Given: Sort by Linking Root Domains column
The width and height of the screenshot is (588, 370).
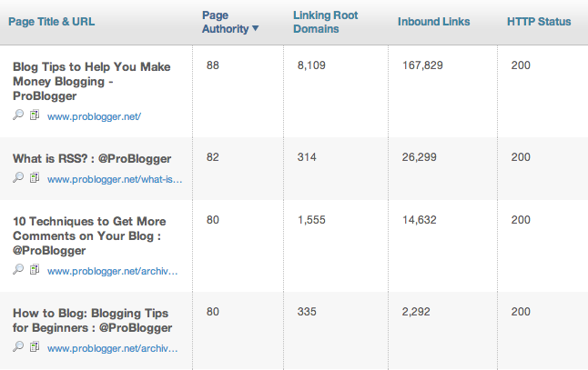Looking at the screenshot, I should 325,22.
